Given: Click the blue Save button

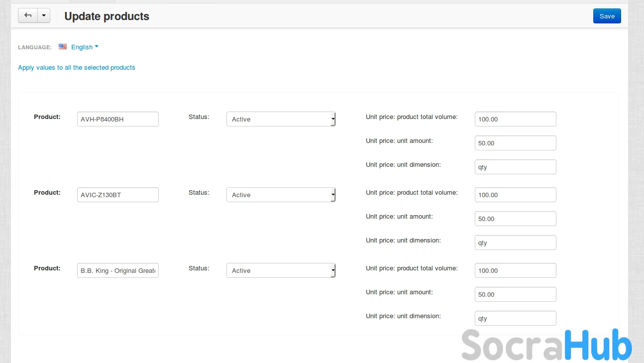Looking at the screenshot, I should click(x=607, y=16).
